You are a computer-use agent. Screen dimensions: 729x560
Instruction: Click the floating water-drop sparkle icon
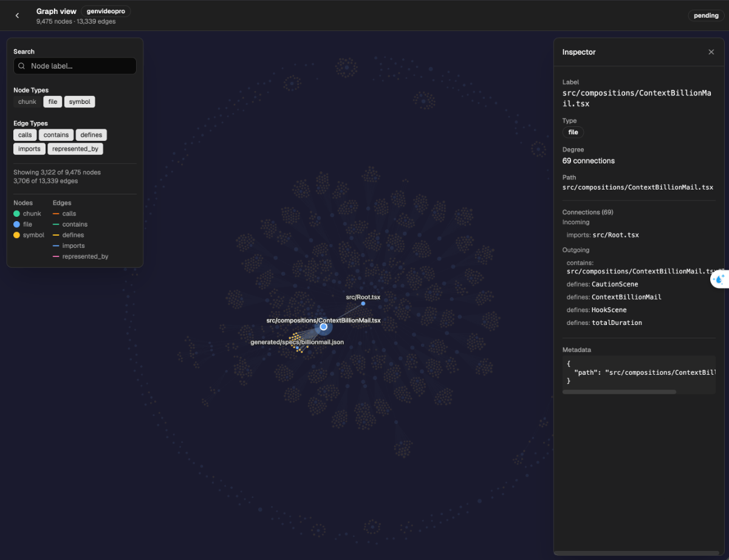click(x=720, y=279)
